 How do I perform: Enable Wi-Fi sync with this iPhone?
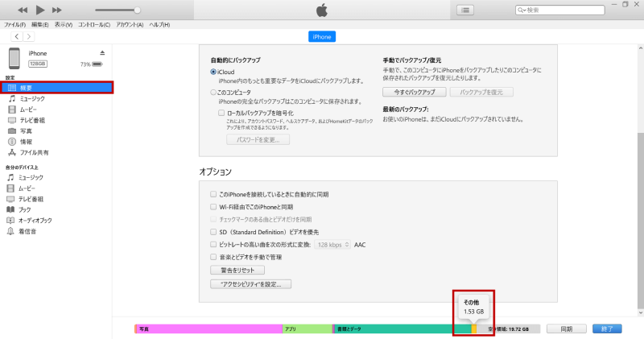pyautogui.click(x=213, y=207)
